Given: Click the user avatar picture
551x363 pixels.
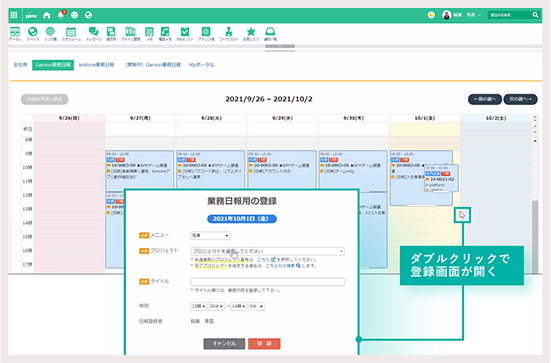Looking at the screenshot, I should 447,15.
